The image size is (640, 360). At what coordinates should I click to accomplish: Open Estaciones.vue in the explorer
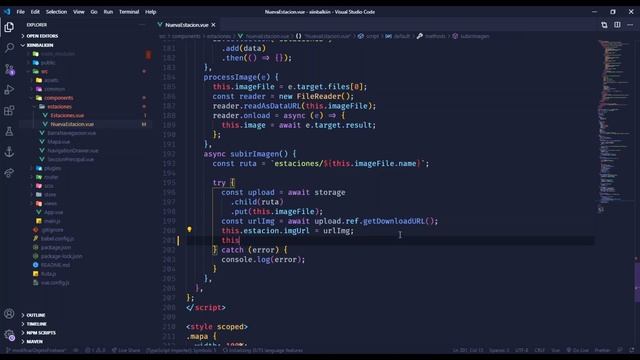(67, 116)
